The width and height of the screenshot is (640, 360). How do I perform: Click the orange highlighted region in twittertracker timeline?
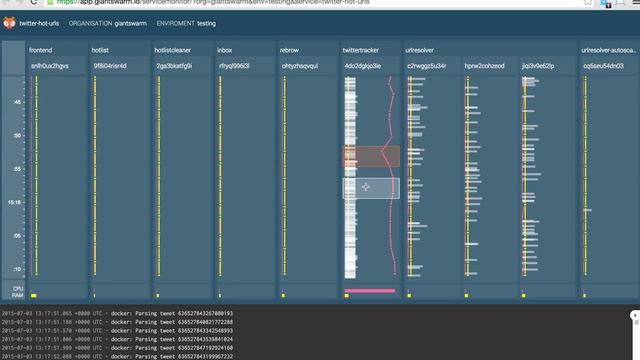[371, 156]
